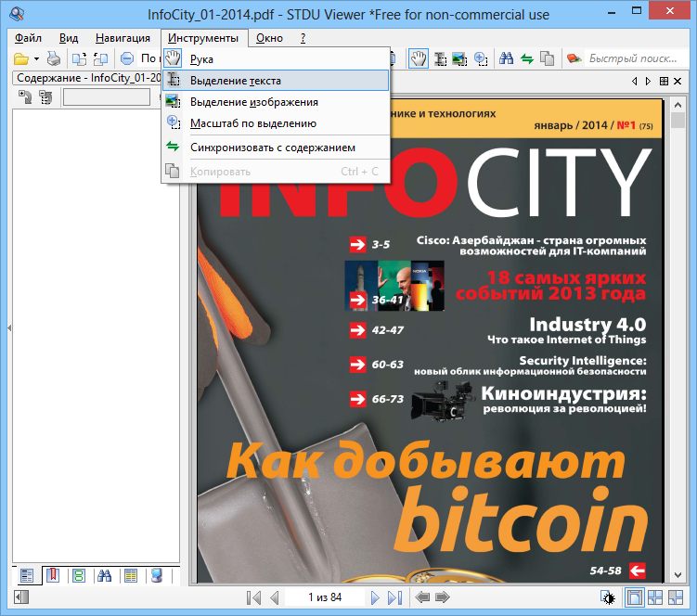Click the collapse contents tree icon
The height and width of the screenshot is (616, 697).
(x=45, y=96)
